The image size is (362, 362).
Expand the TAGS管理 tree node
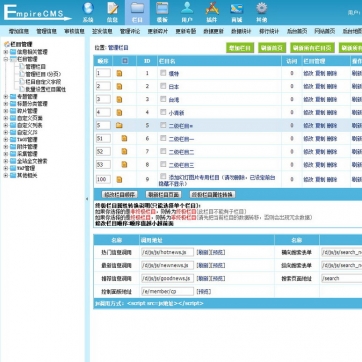pos(6,140)
